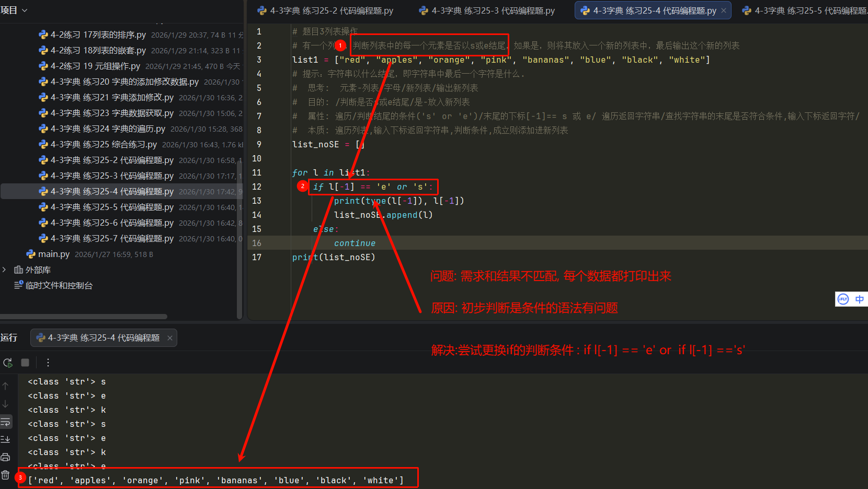The height and width of the screenshot is (489, 868).
Task: Click gutter line number 17
Action: pyautogui.click(x=257, y=257)
